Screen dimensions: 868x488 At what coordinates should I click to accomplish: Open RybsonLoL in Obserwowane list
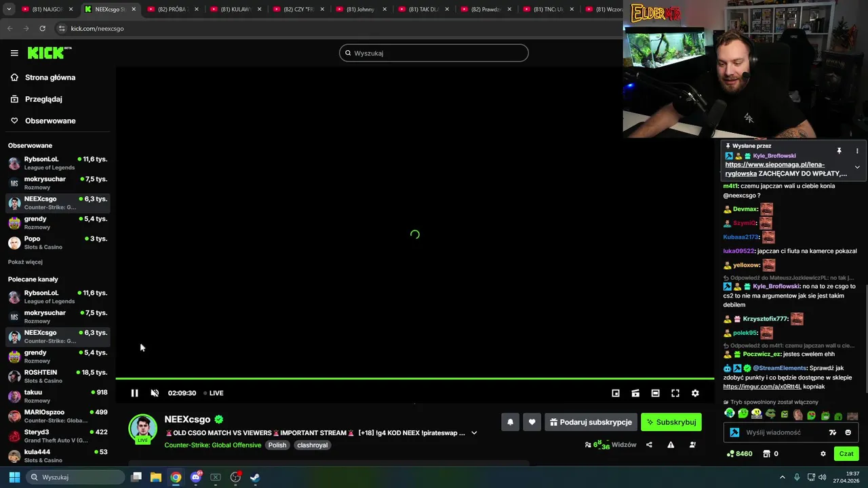[x=58, y=163]
